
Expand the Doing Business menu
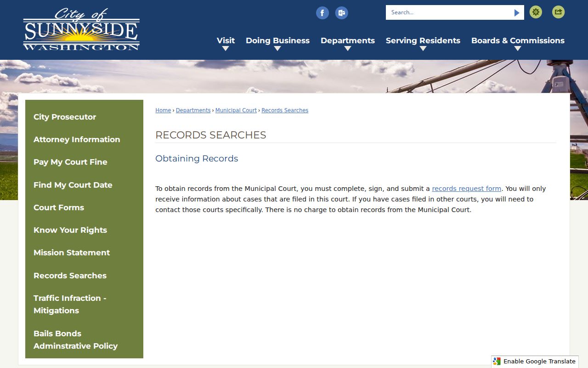click(277, 40)
